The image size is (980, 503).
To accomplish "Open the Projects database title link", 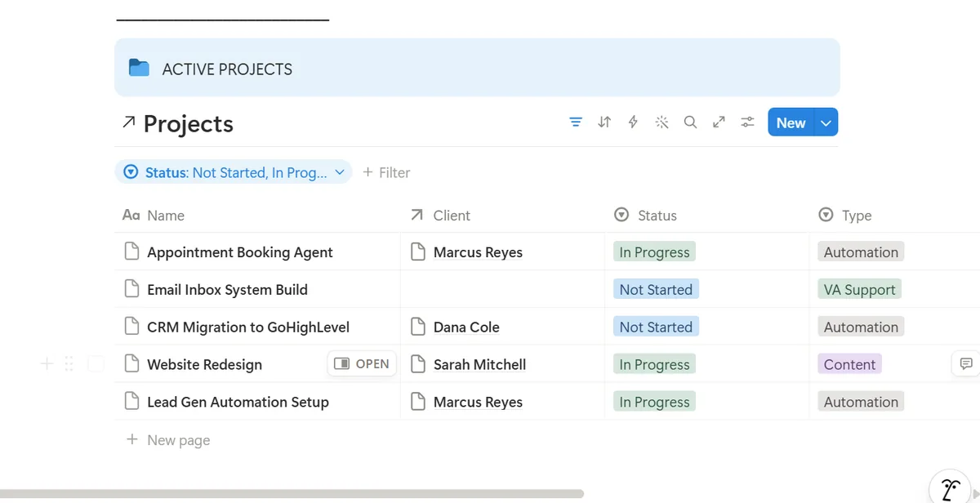I will pyautogui.click(x=189, y=123).
